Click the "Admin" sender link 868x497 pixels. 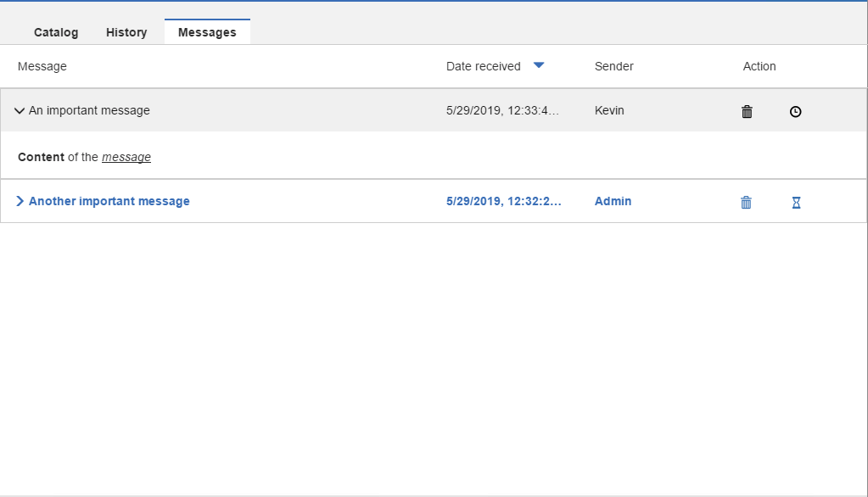click(x=613, y=201)
